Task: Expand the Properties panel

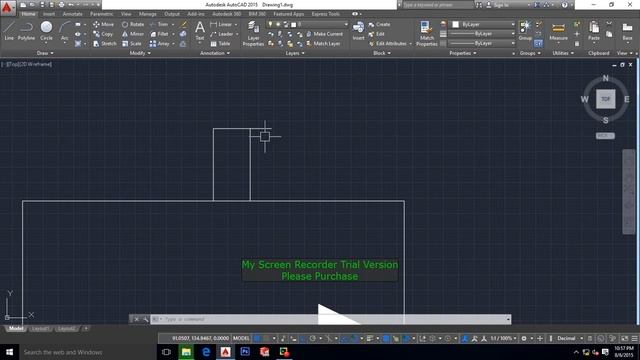Action: click(462, 53)
